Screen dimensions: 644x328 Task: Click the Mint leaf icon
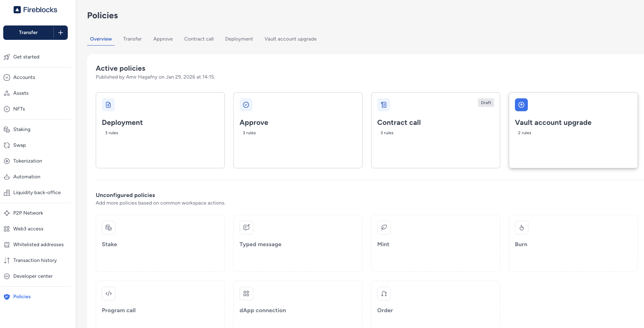pyautogui.click(x=384, y=228)
